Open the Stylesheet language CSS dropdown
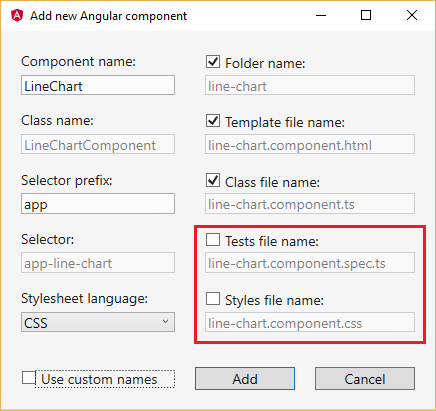 point(98,322)
